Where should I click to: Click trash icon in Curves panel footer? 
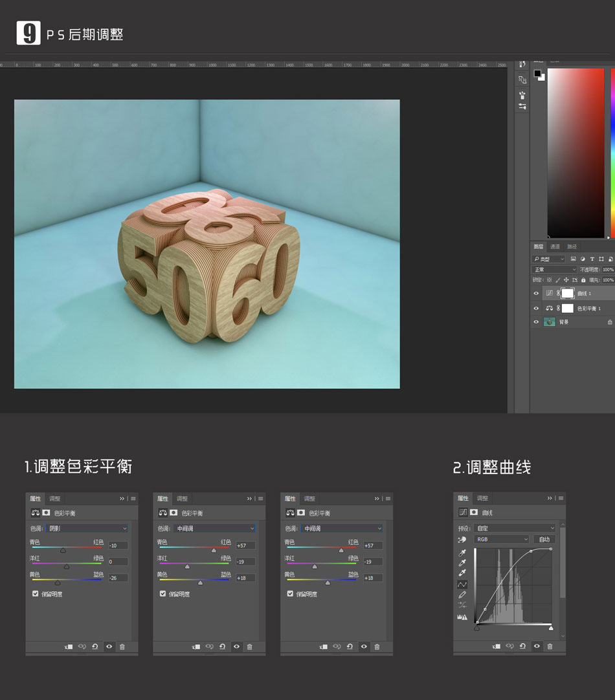[x=550, y=646]
